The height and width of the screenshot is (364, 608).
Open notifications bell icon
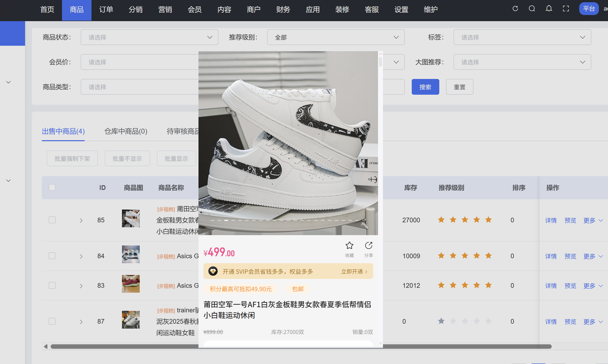[x=549, y=9]
